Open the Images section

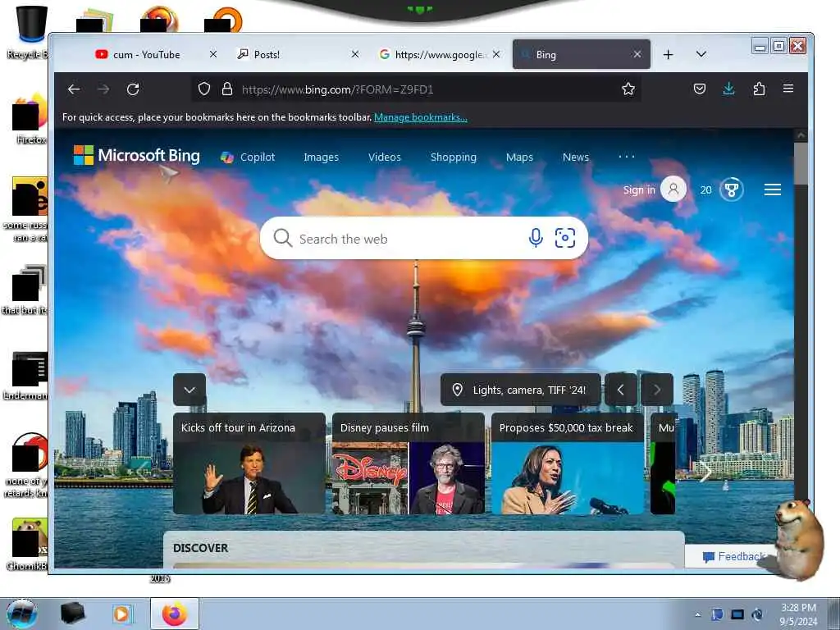point(321,157)
